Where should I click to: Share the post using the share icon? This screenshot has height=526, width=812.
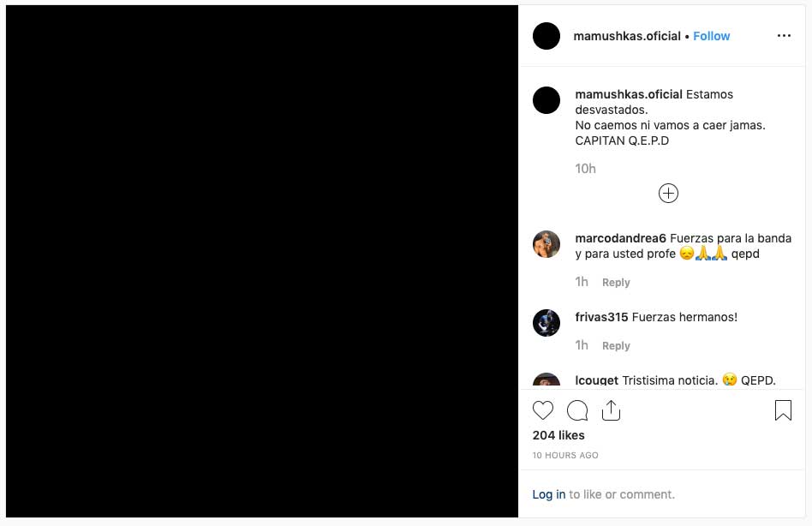611,410
